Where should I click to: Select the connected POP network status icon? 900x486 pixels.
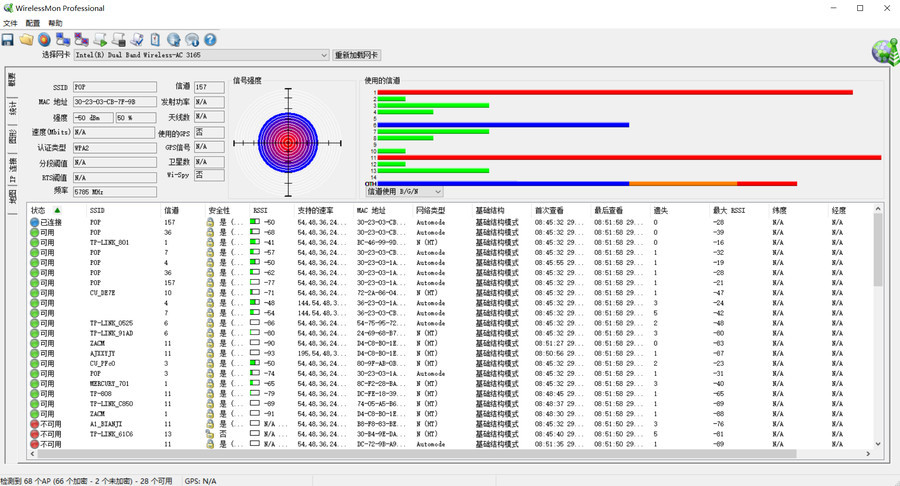pyautogui.click(x=35, y=222)
